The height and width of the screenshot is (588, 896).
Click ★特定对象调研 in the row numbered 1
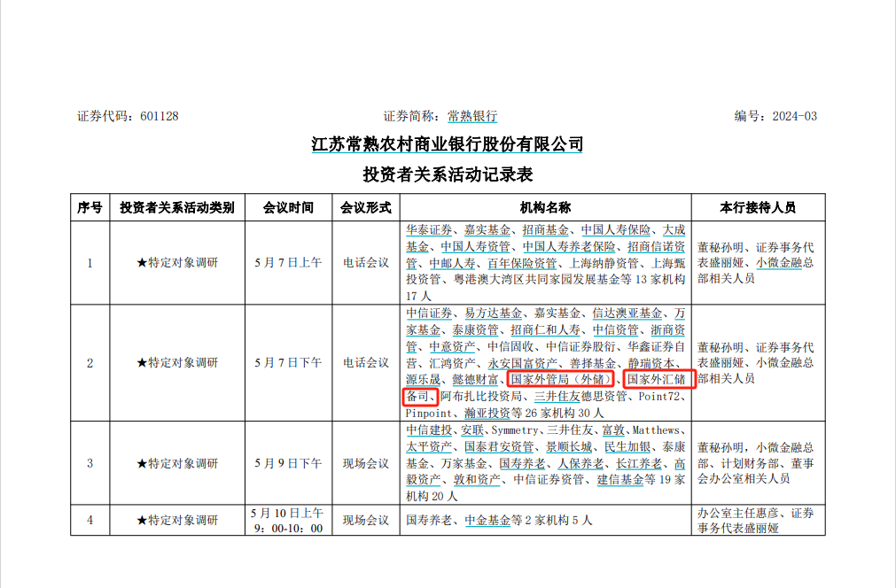coord(177,263)
